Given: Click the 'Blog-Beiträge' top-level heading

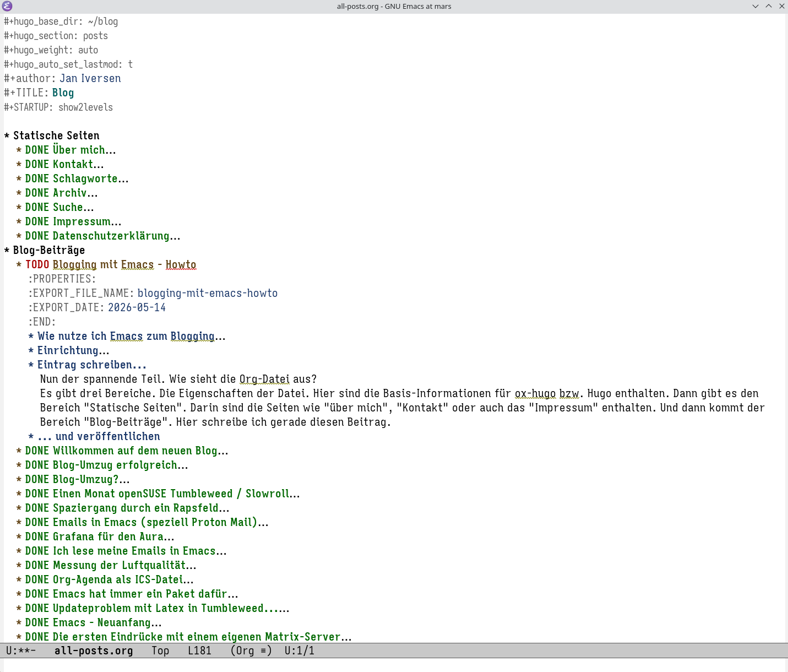Looking at the screenshot, I should coord(49,250).
